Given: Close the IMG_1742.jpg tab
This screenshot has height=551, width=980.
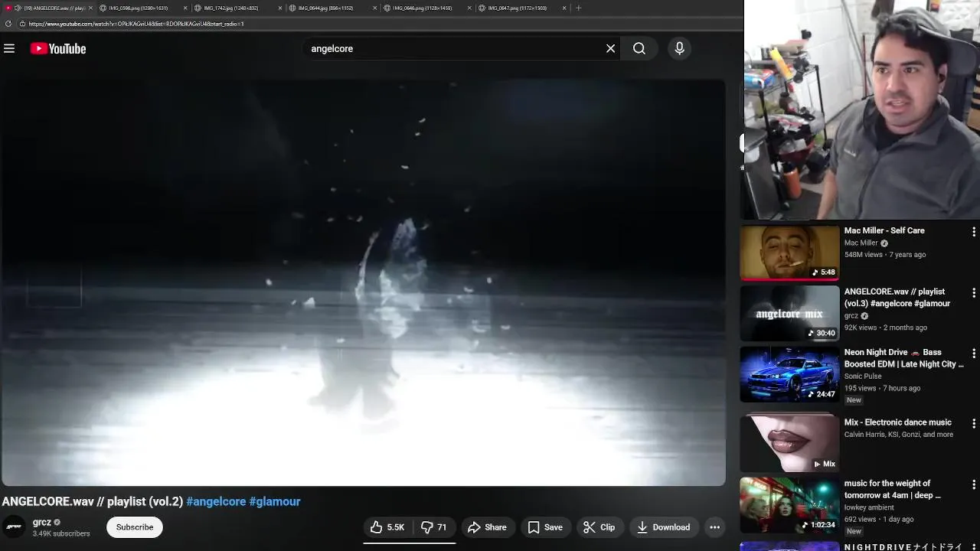Looking at the screenshot, I should pos(280,8).
